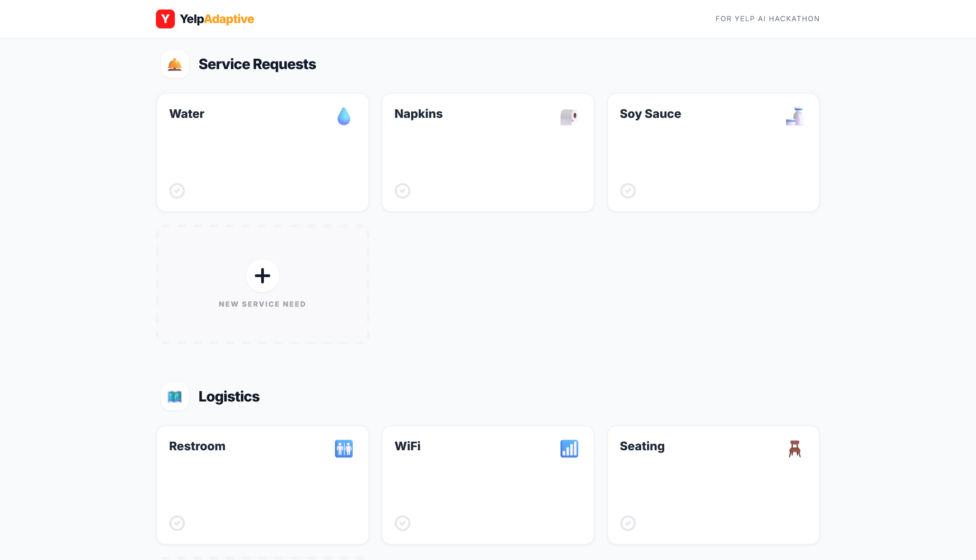This screenshot has width=976, height=560.
Task: Click the restroom sign icon
Action: coord(344,449)
